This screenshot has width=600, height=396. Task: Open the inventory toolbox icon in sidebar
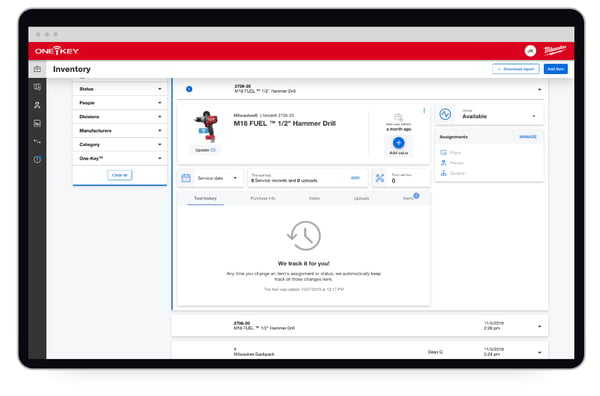point(37,69)
